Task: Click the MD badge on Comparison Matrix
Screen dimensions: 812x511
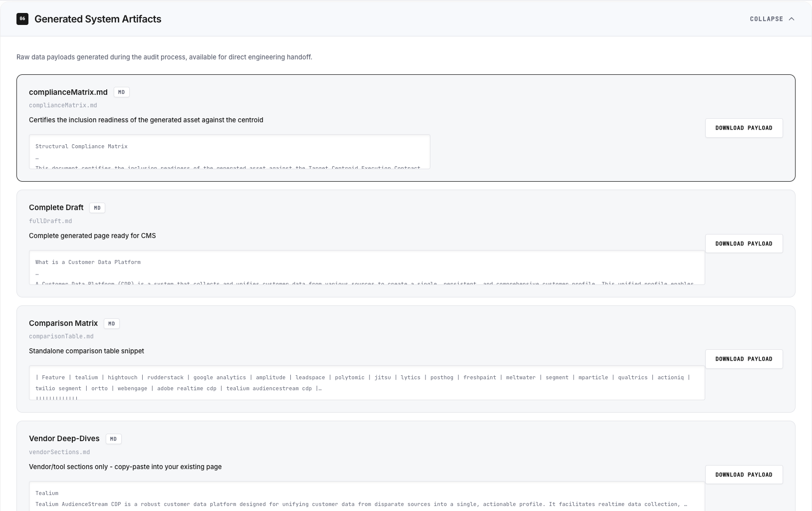Action: click(x=112, y=323)
